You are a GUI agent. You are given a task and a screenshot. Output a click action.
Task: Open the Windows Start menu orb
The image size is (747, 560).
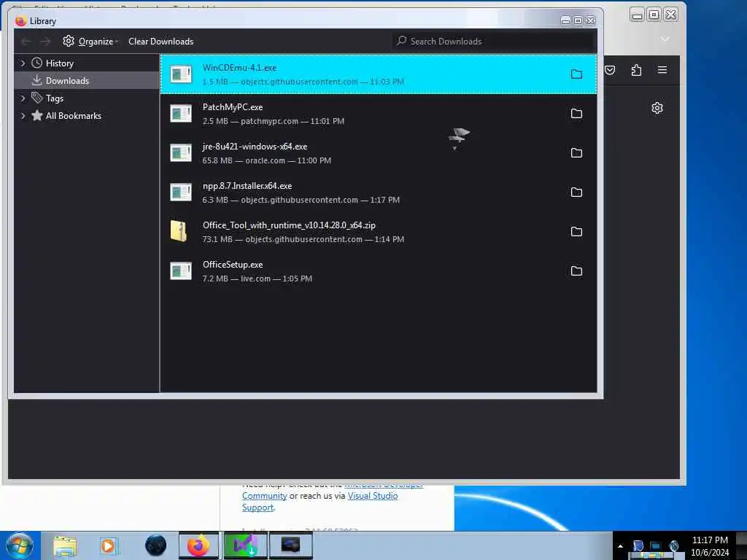click(x=20, y=545)
